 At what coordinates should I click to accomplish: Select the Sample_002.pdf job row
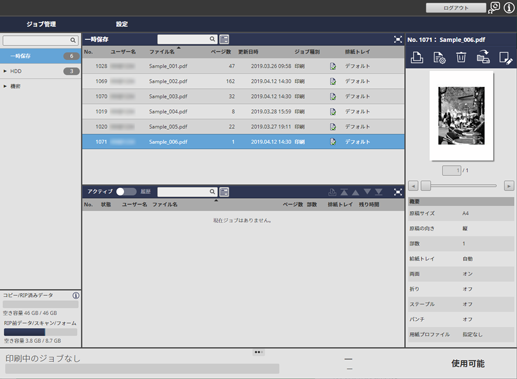coord(243,81)
